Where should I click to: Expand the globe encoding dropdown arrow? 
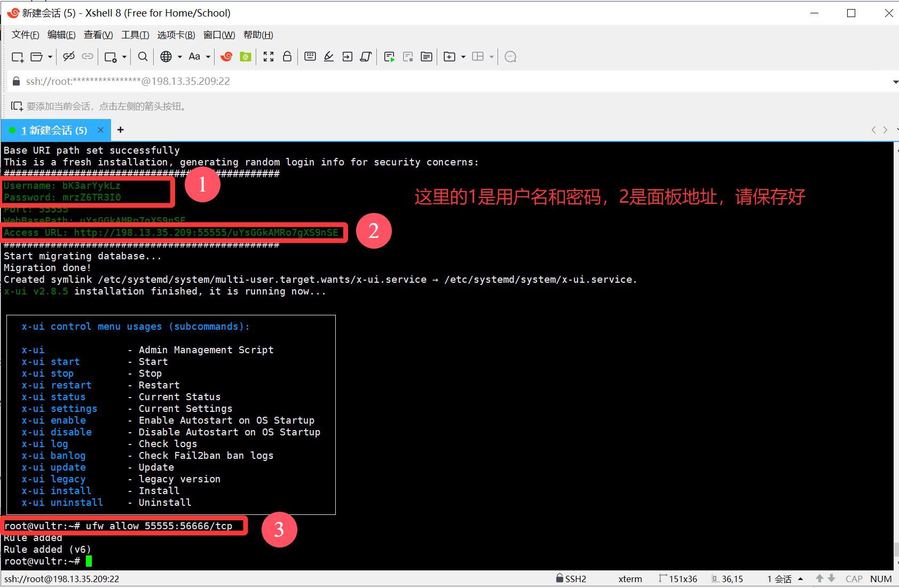coord(180,57)
